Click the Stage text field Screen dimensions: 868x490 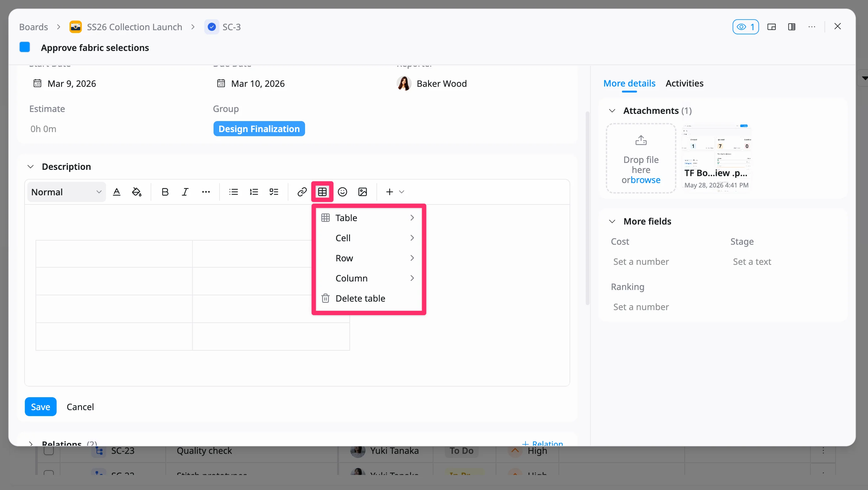[x=752, y=262]
